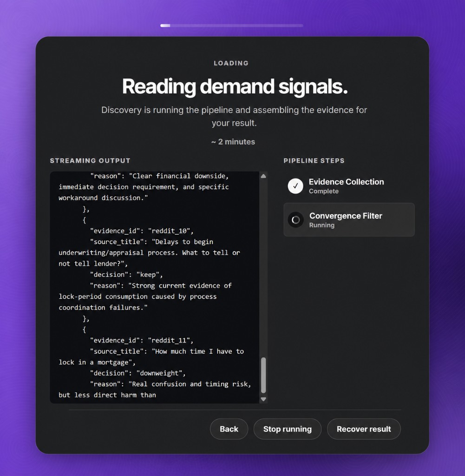Click the top loading progress bar
The image size is (465, 476).
point(232,26)
